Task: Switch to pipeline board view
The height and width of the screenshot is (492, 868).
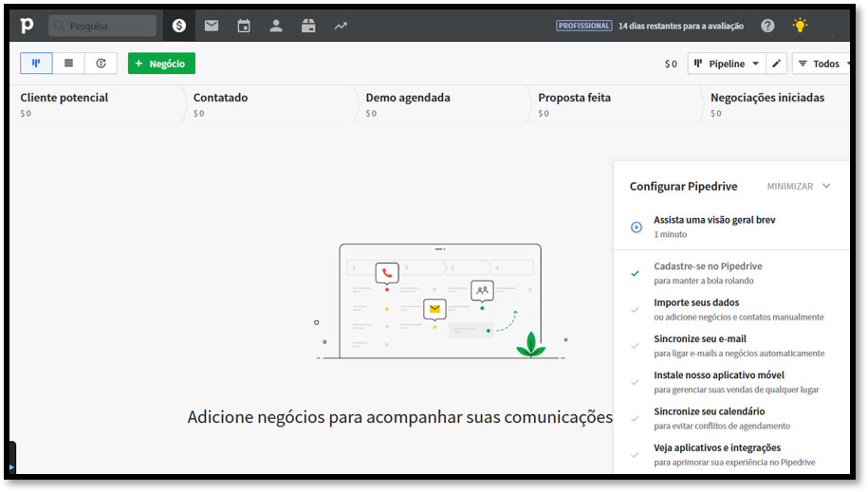Action: pos(37,64)
